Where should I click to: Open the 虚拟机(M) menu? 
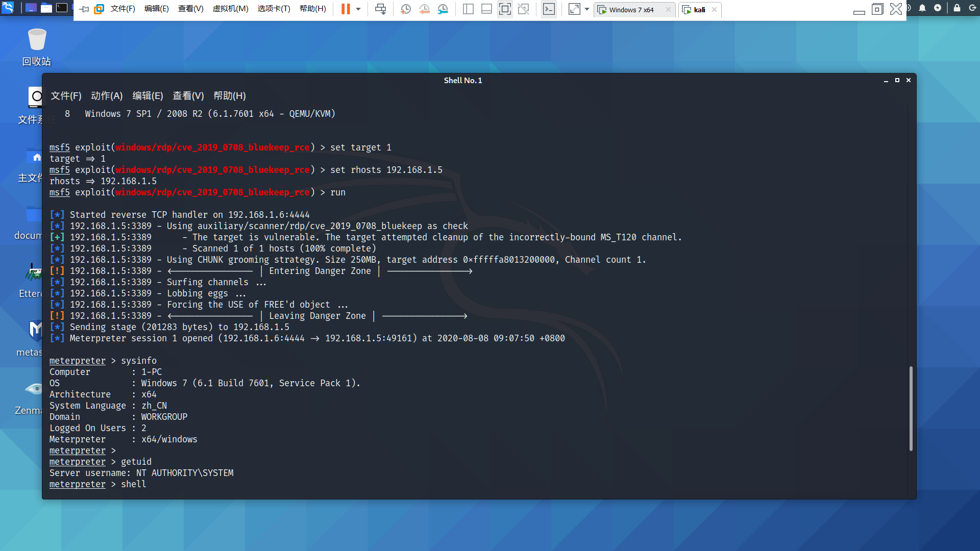click(231, 9)
